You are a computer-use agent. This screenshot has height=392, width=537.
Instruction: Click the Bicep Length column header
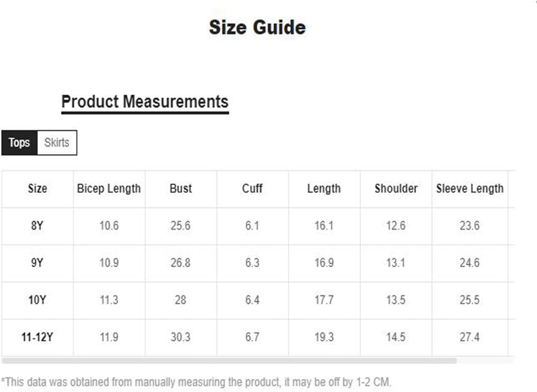pyautogui.click(x=109, y=188)
